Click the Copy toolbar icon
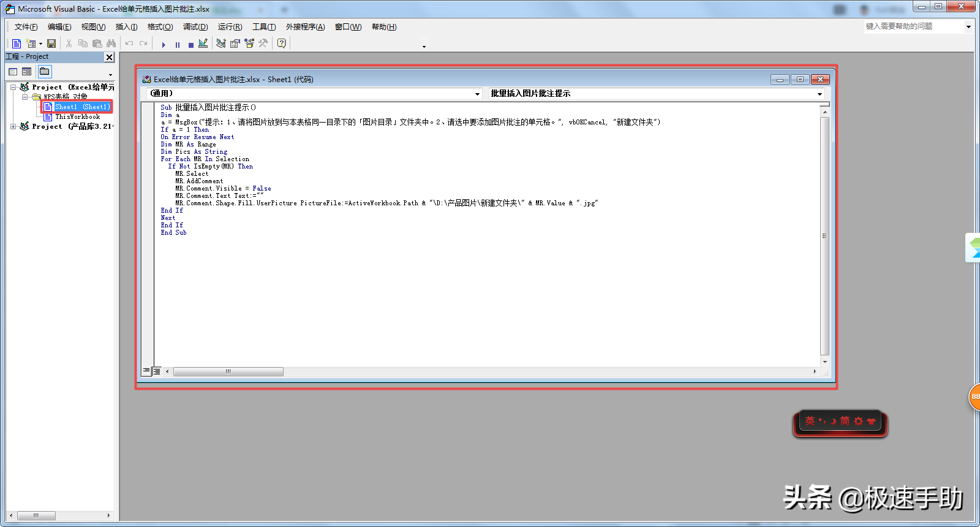Screen dimensions: 980x527 (x=83, y=44)
